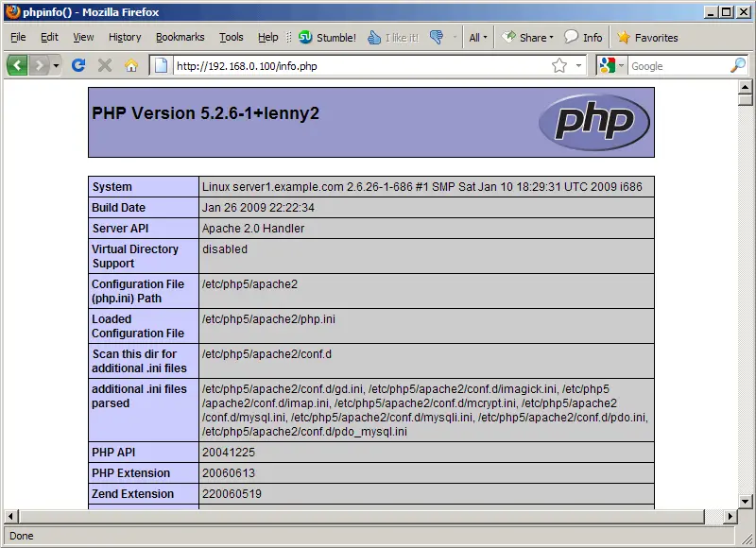Click the Build Date label
This screenshot has width=756, height=548.
119,207
